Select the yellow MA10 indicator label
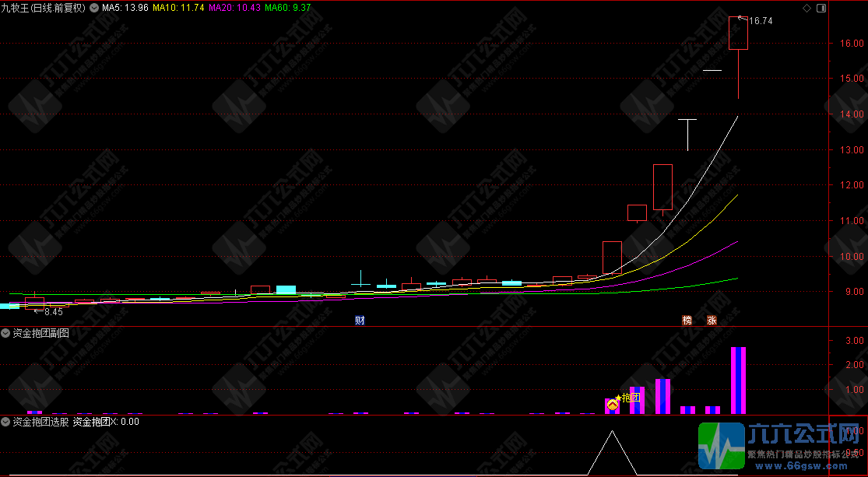Screen dimensions: 868x477 tap(177, 8)
